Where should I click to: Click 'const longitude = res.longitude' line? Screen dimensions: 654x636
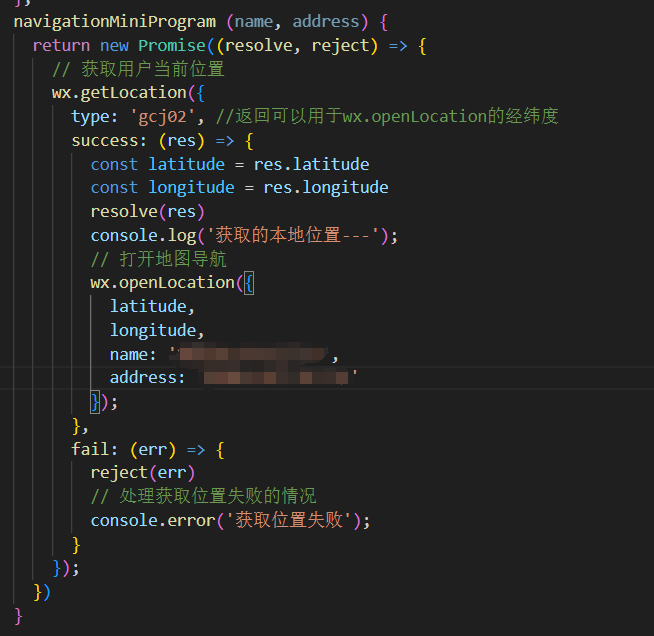pos(239,188)
